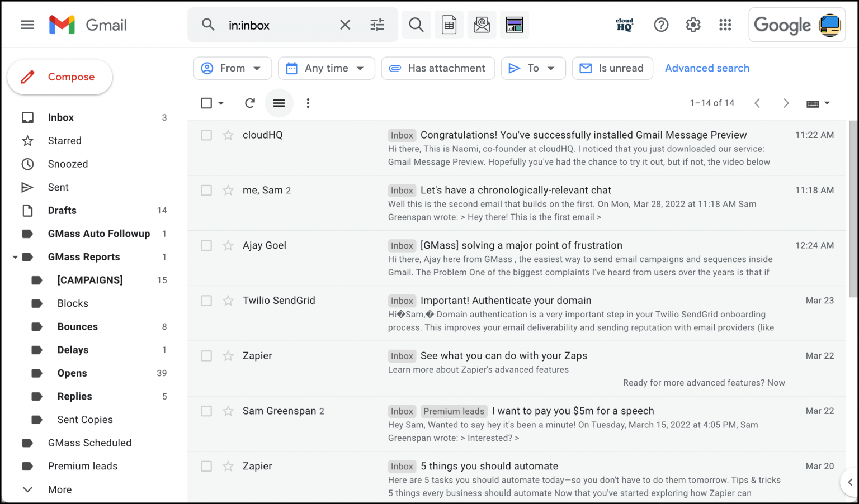The image size is (859, 504).
Task: Open Settings with the gear icon
Action: pos(693,25)
